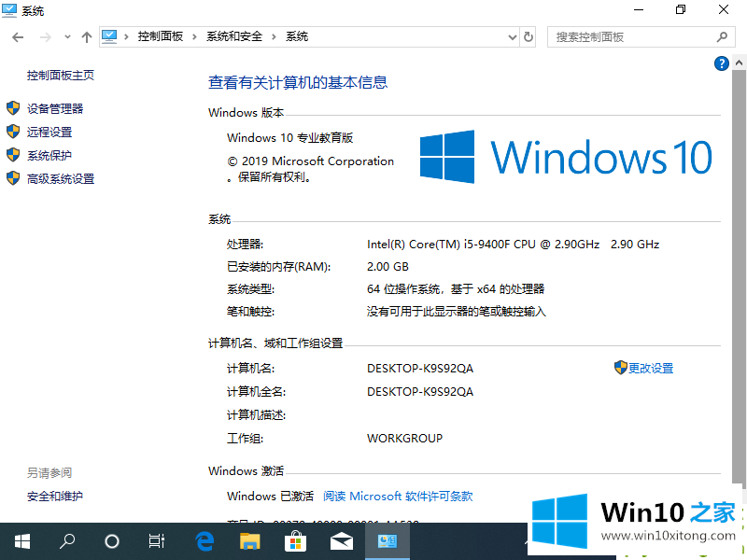The width and height of the screenshot is (747, 560).
Task: Select Windows 已激活 status text
Action: 271,497
